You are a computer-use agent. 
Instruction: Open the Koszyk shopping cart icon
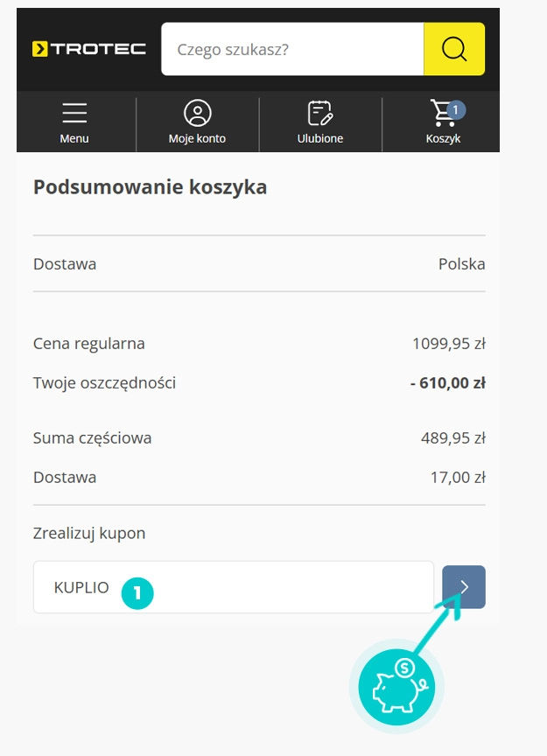coord(442,115)
